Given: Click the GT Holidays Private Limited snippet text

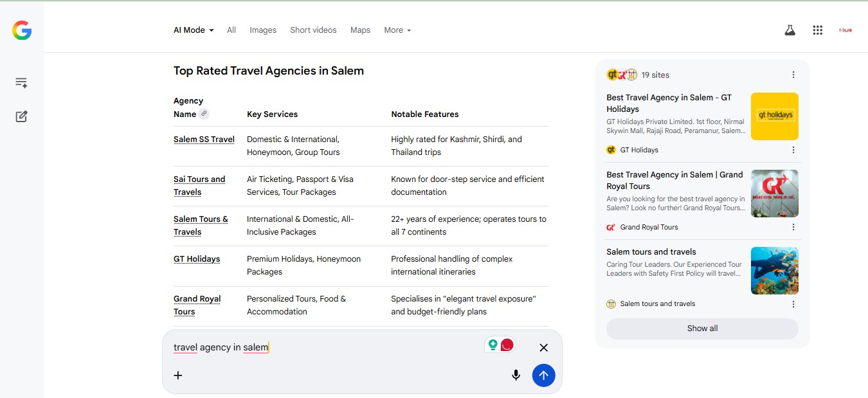Looking at the screenshot, I should [676, 126].
